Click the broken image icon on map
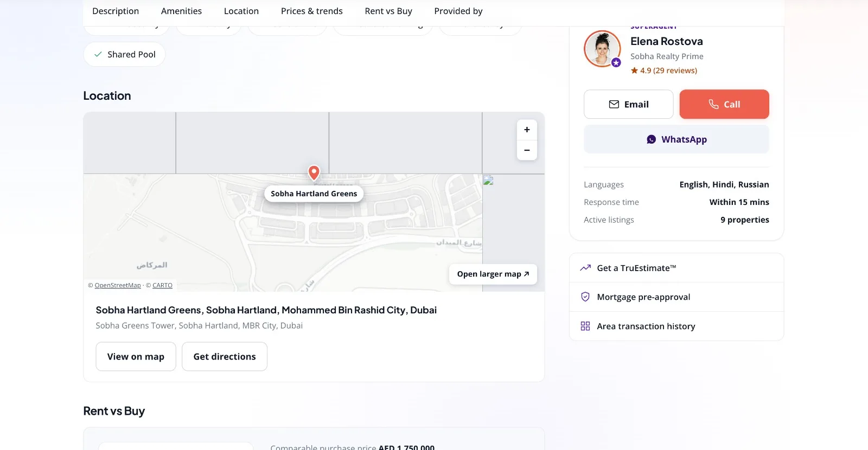868x450 pixels. point(488,181)
